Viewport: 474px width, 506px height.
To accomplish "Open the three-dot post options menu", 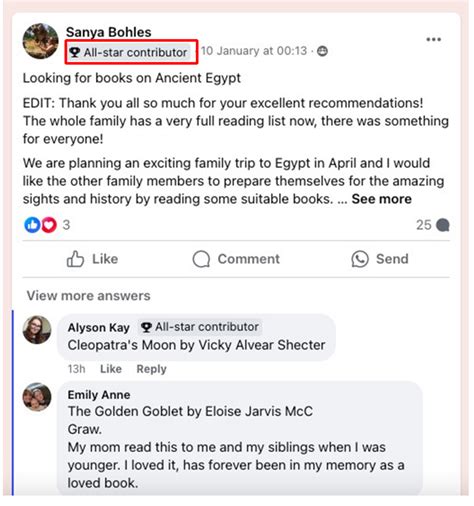I will tap(433, 39).
